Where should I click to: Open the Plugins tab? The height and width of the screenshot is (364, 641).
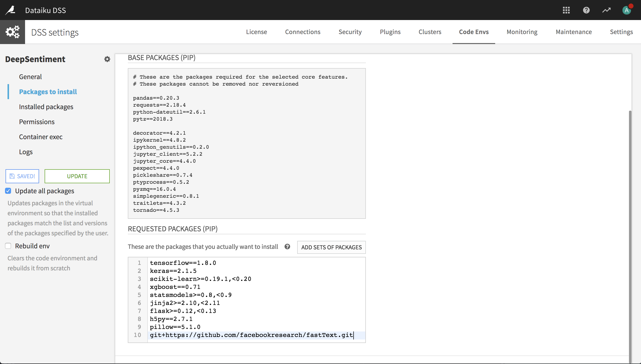[x=390, y=32]
